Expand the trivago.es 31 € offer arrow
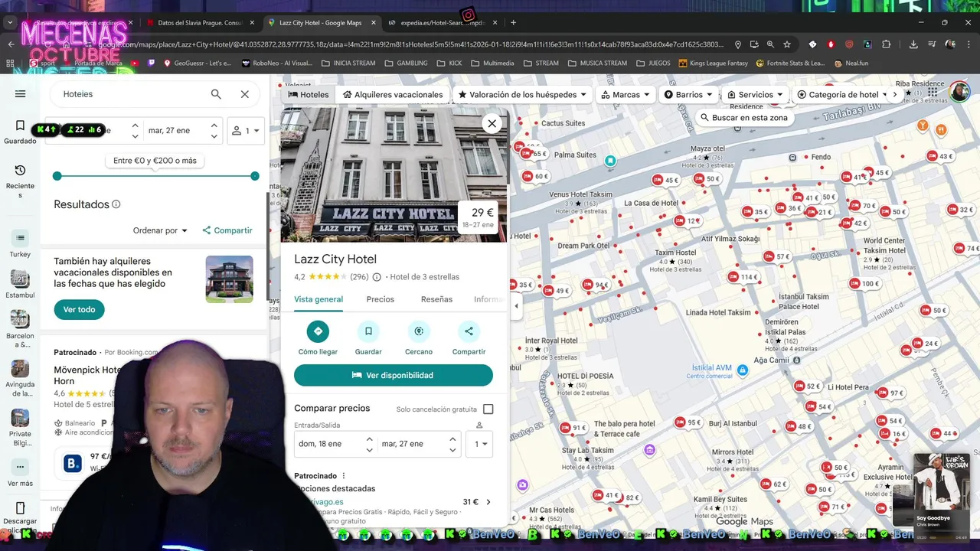 (488, 502)
